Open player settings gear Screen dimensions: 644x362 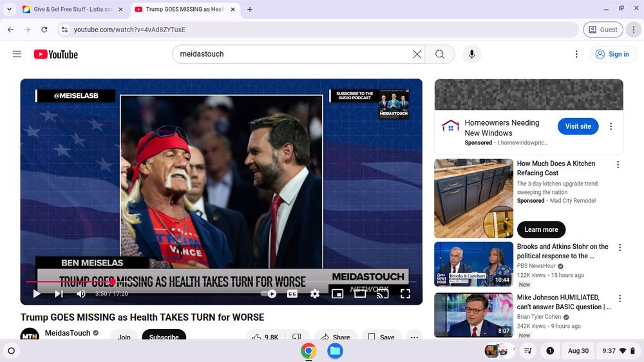[x=315, y=294]
